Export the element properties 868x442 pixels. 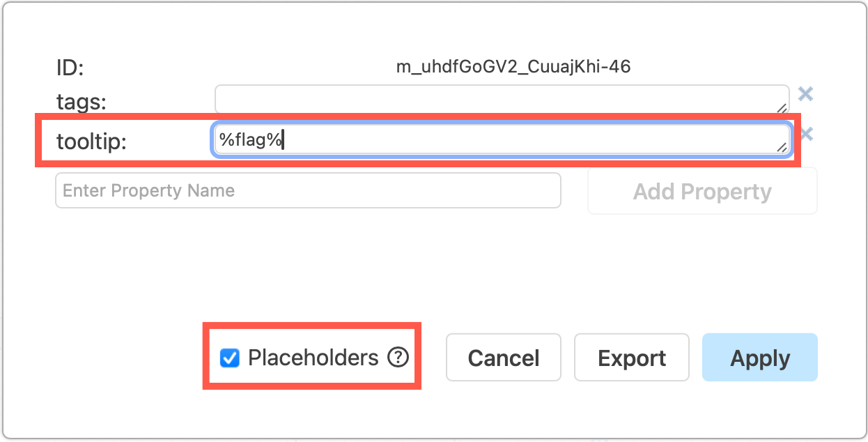tap(631, 358)
